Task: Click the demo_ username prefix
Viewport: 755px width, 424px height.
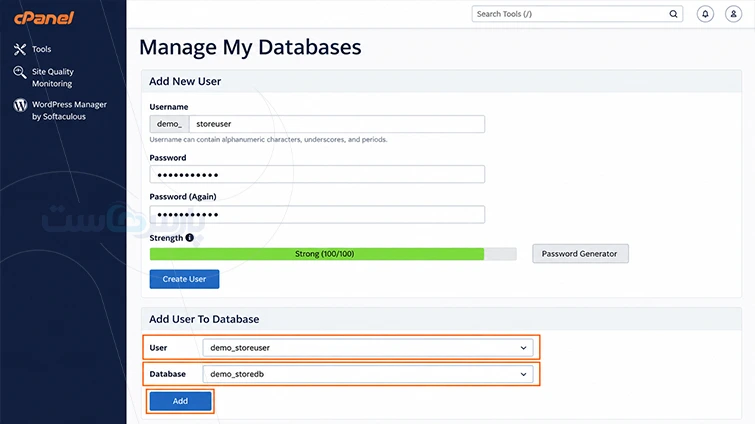Action: pos(169,124)
